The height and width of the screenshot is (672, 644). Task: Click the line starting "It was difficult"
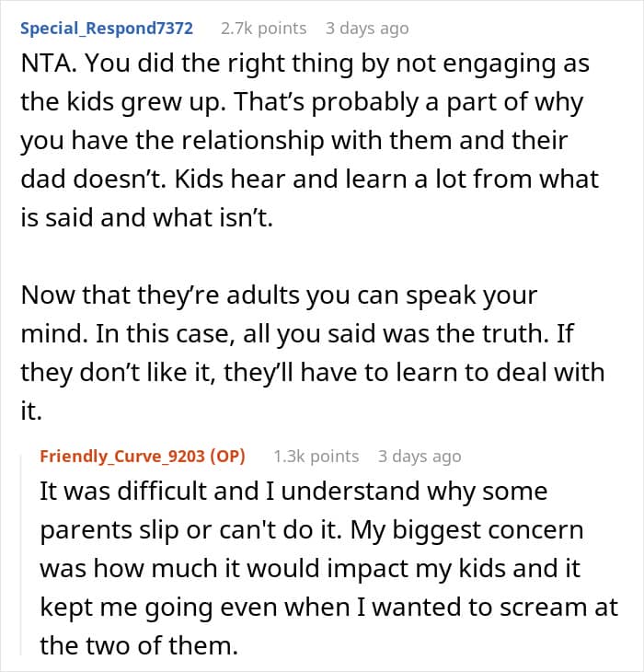coord(293,492)
